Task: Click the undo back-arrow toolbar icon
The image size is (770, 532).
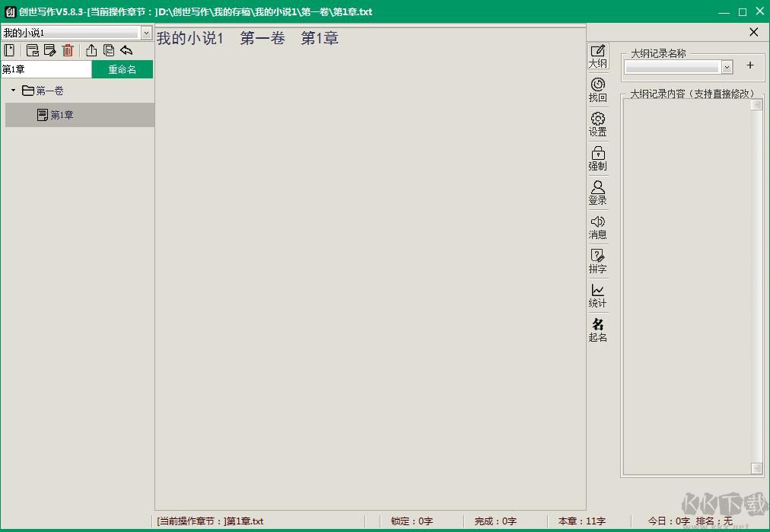Action: [x=126, y=50]
